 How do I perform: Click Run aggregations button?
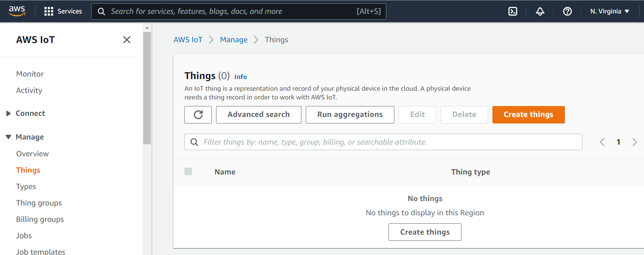pos(350,115)
